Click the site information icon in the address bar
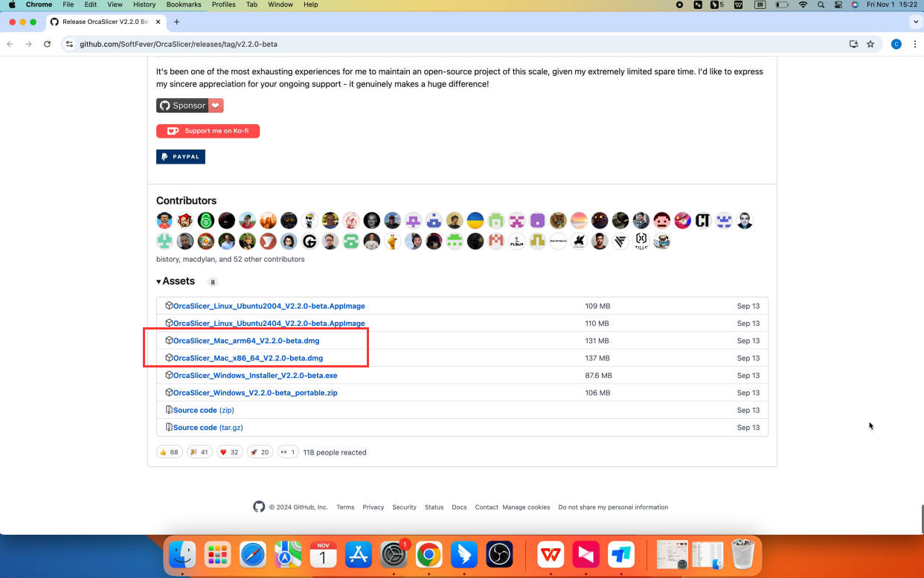This screenshot has width=924, height=578. (70, 44)
